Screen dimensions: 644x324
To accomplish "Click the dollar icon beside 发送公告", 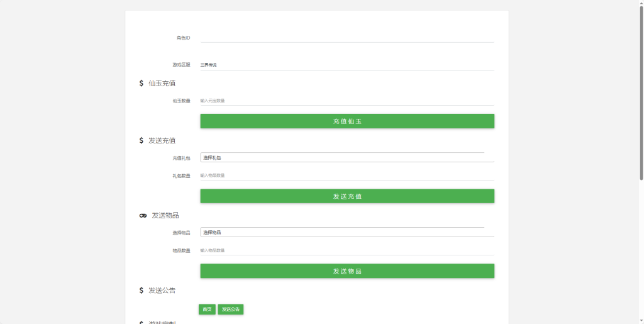I will (x=142, y=290).
